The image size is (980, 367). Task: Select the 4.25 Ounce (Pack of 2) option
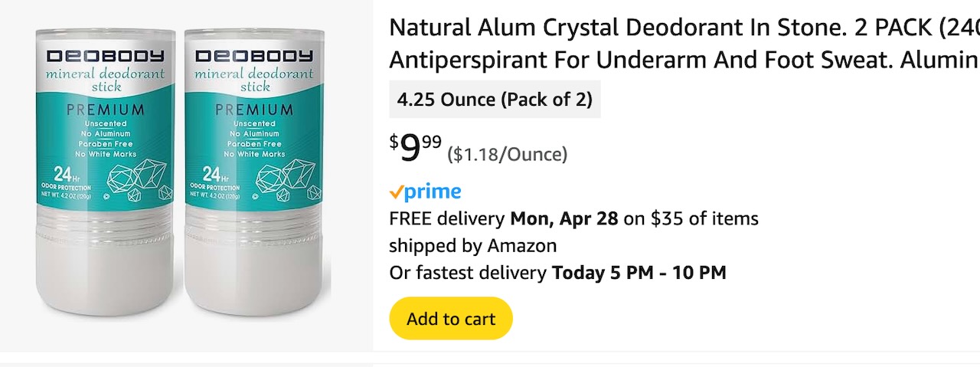pos(495,100)
